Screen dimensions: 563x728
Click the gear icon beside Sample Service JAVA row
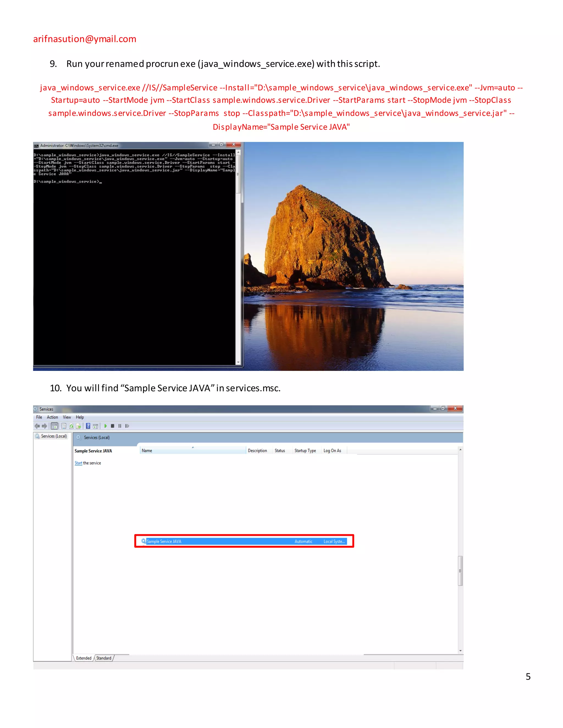(143, 541)
